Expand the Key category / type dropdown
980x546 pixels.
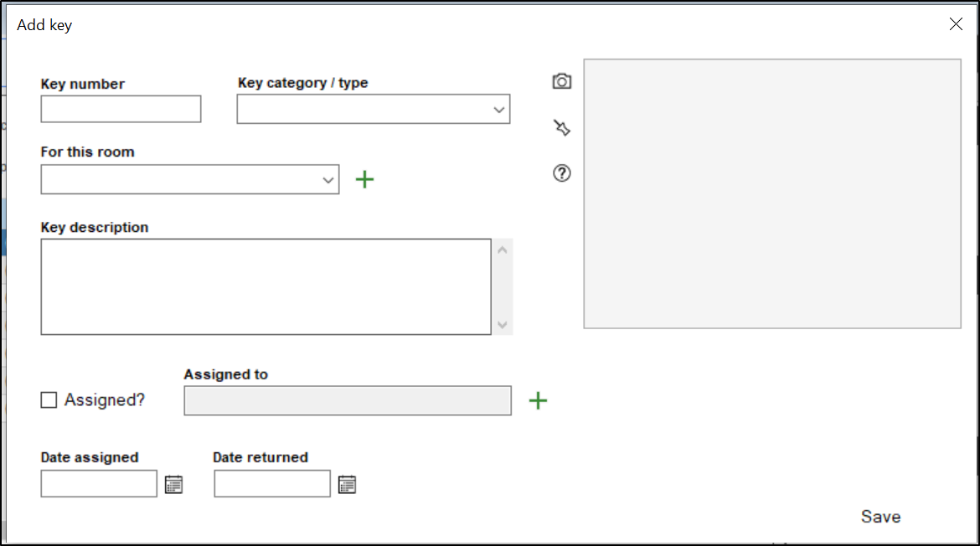pos(498,110)
